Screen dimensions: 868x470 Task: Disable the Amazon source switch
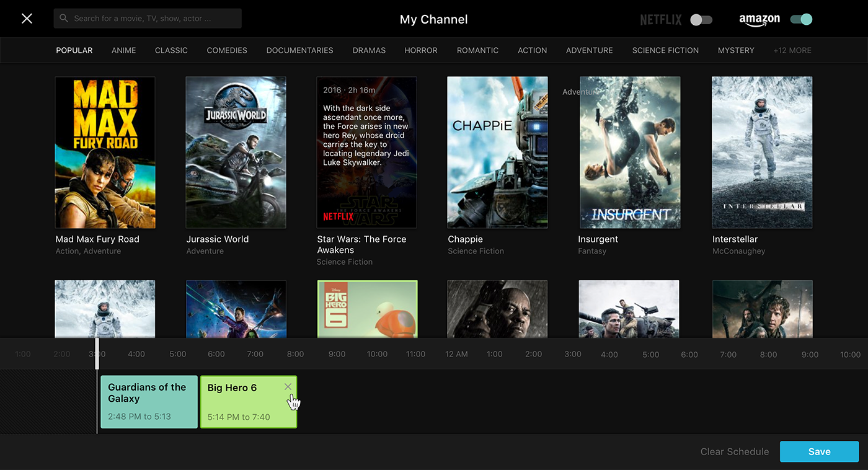pos(801,19)
